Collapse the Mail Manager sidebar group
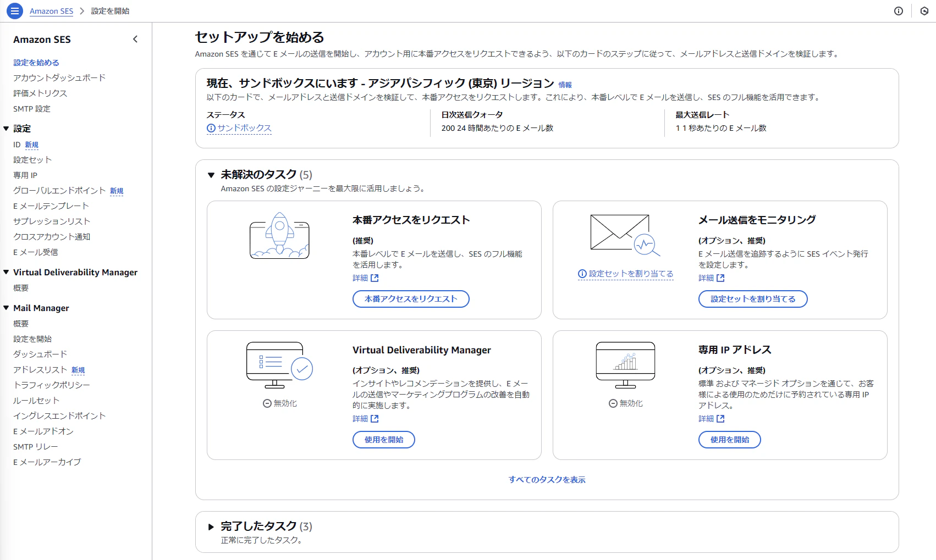 6,308
